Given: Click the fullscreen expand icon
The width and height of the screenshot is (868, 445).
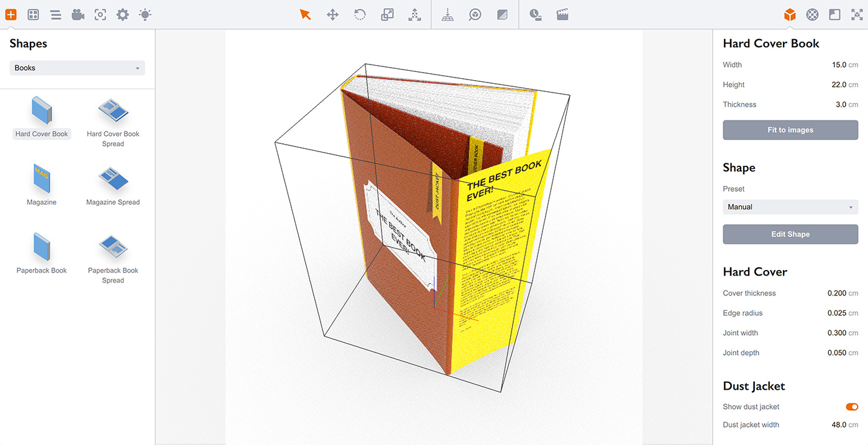Looking at the screenshot, I should point(857,14).
